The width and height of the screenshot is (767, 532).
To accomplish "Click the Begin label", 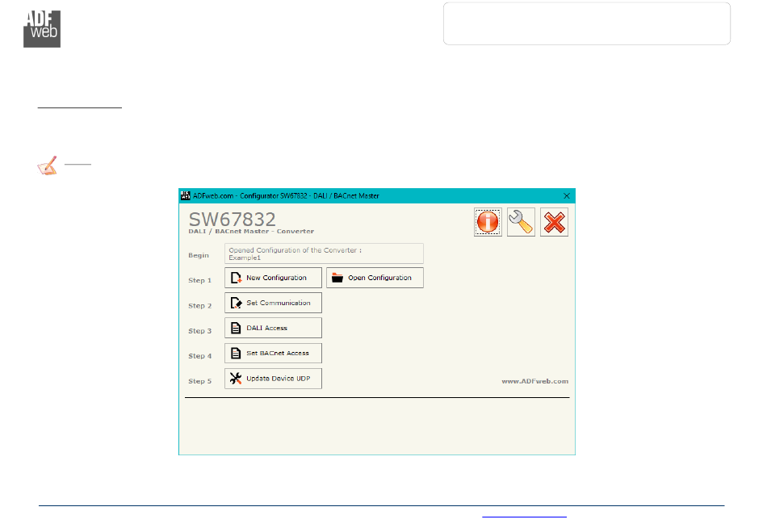I will coord(198,256).
